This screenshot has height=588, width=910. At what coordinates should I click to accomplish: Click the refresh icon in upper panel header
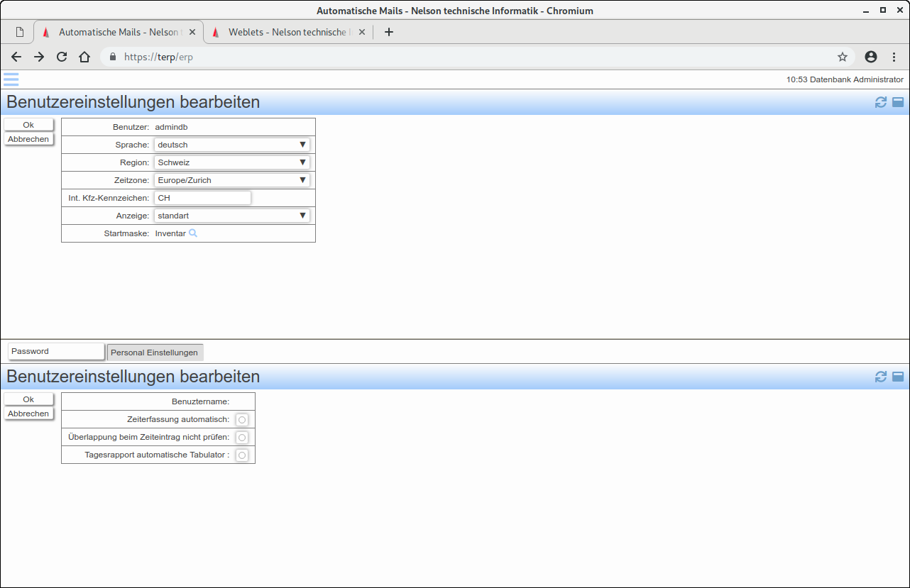(x=881, y=102)
